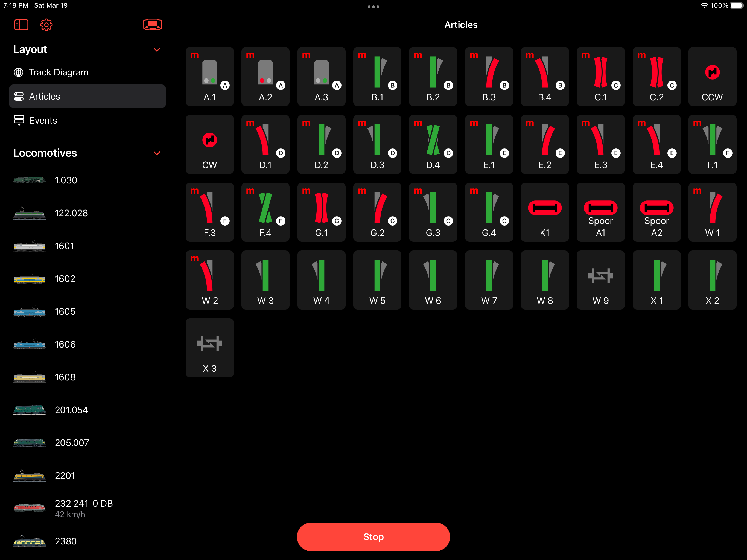The width and height of the screenshot is (747, 560).
Task: Switch turnout W 1
Action: coord(712,212)
